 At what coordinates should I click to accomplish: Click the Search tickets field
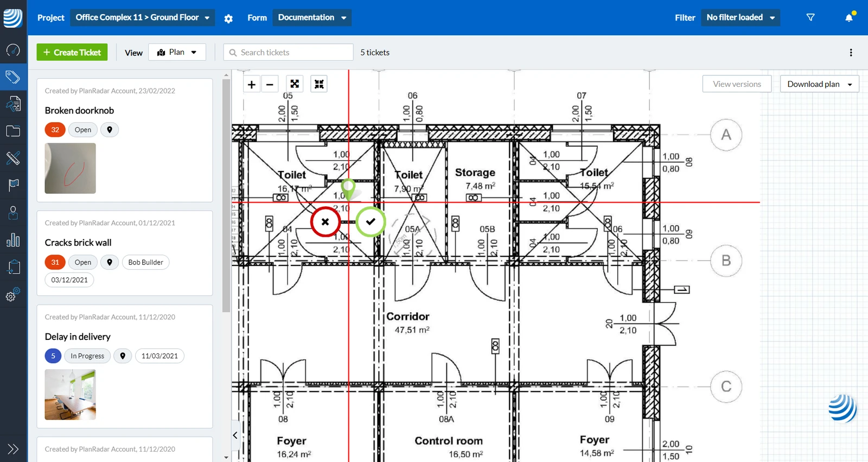click(x=289, y=52)
